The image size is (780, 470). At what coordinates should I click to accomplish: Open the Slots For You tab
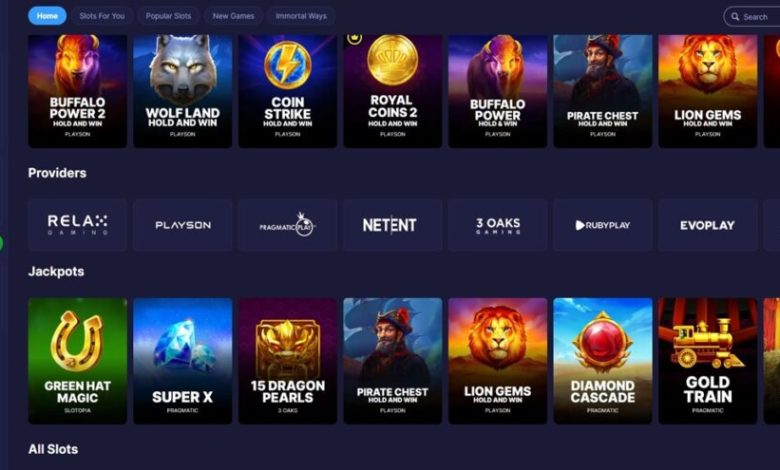coord(102,16)
